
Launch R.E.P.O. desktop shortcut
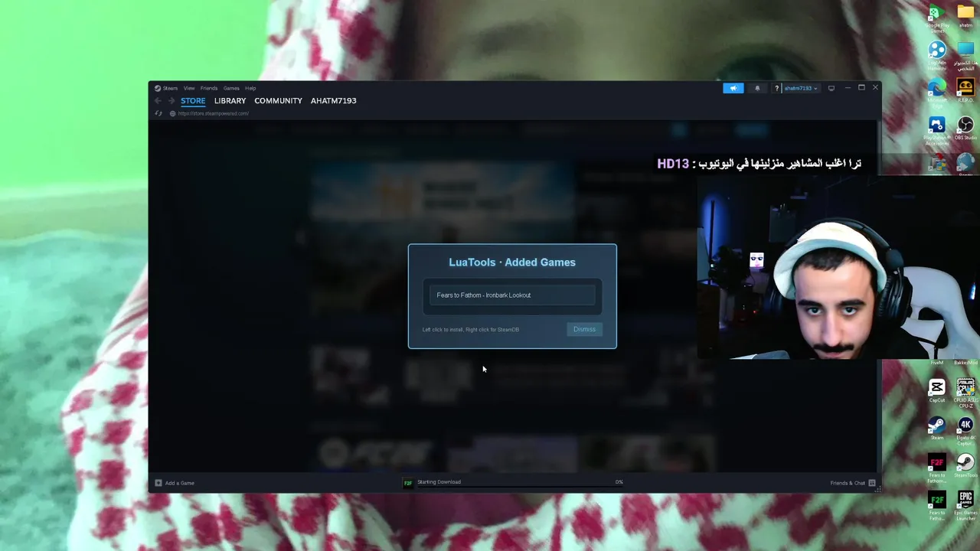tap(965, 90)
